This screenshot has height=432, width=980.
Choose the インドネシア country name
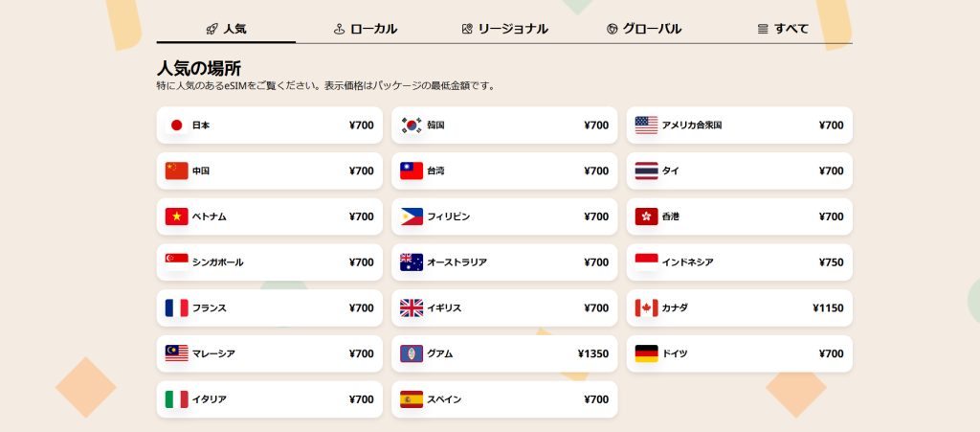(x=687, y=261)
